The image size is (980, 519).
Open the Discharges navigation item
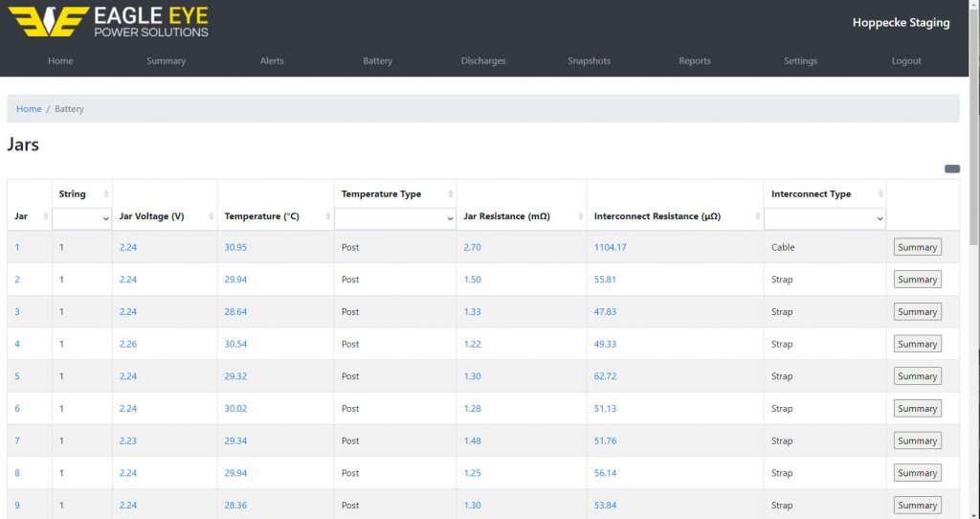(483, 60)
